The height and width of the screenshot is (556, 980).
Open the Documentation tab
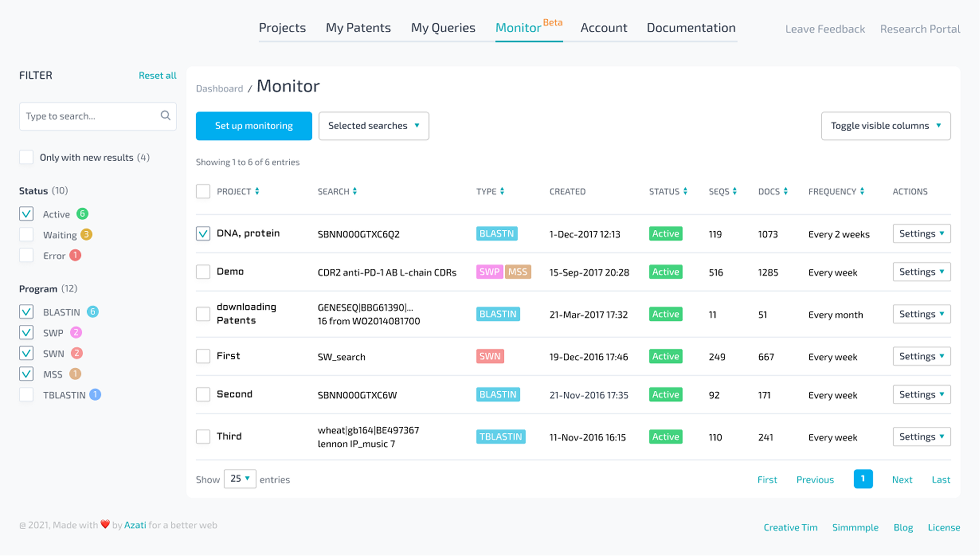691,28
